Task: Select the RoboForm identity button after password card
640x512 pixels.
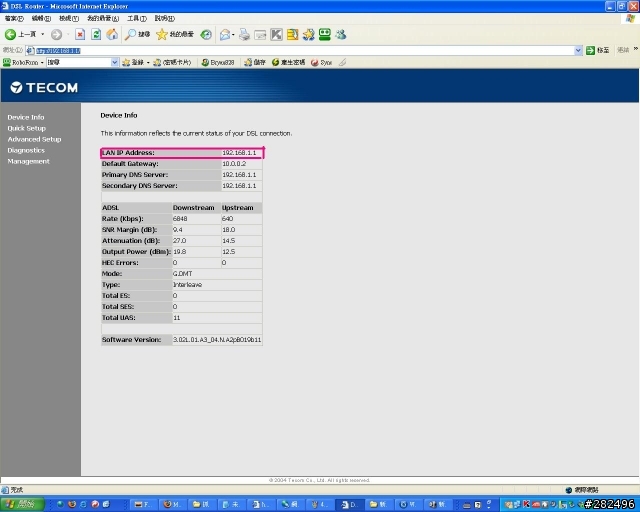Action: coord(218,62)
